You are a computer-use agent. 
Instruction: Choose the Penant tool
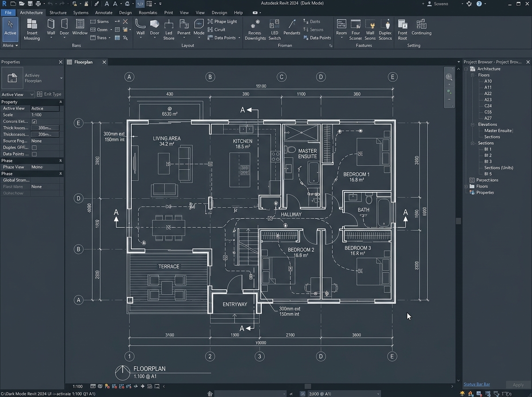[x=184, y=27]
